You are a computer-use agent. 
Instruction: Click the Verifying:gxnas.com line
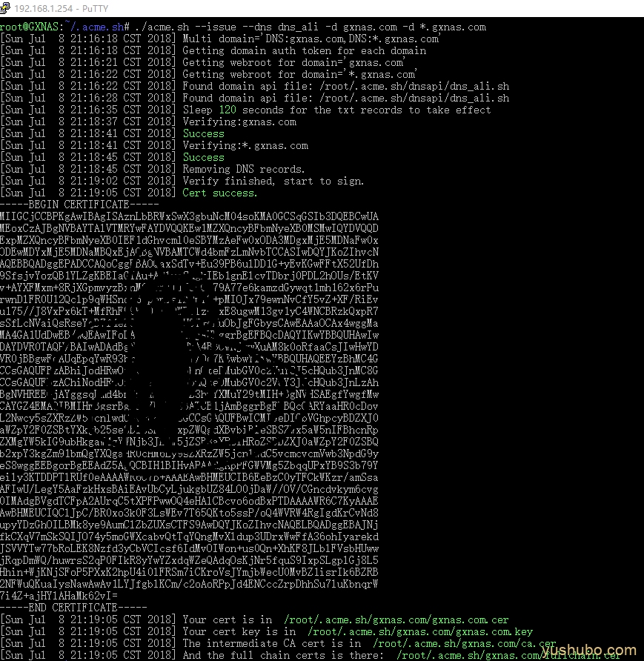tap(239, 122)
